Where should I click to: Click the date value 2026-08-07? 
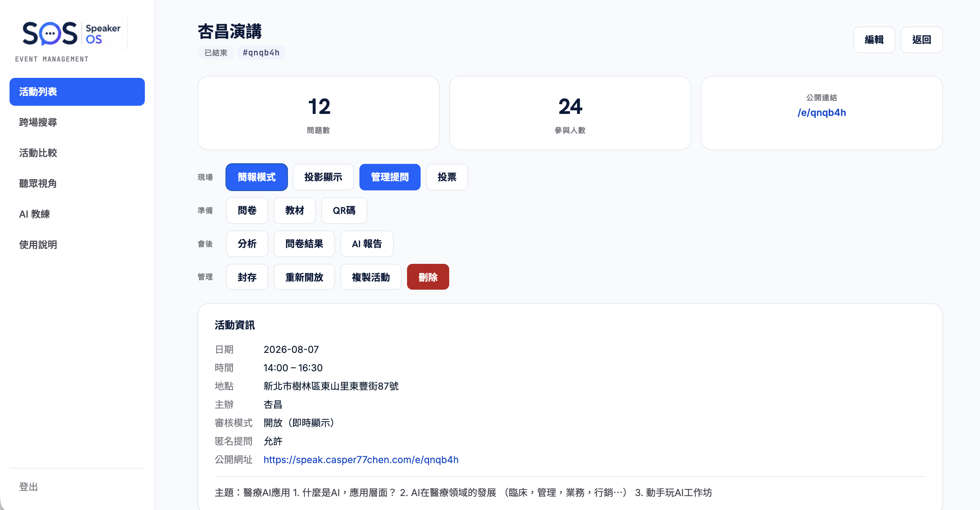click(x=291, y=350)
